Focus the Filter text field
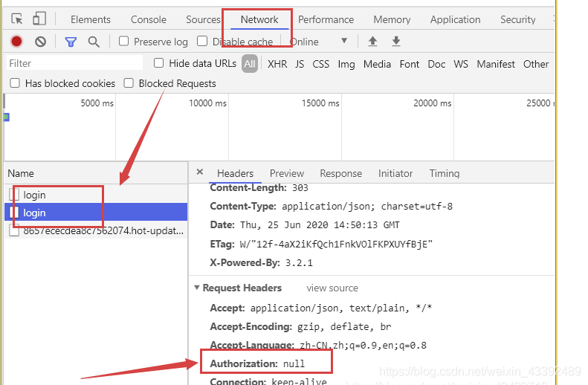Image resolution: width=588 pixels, height=385 pixels. click(74, 63)
